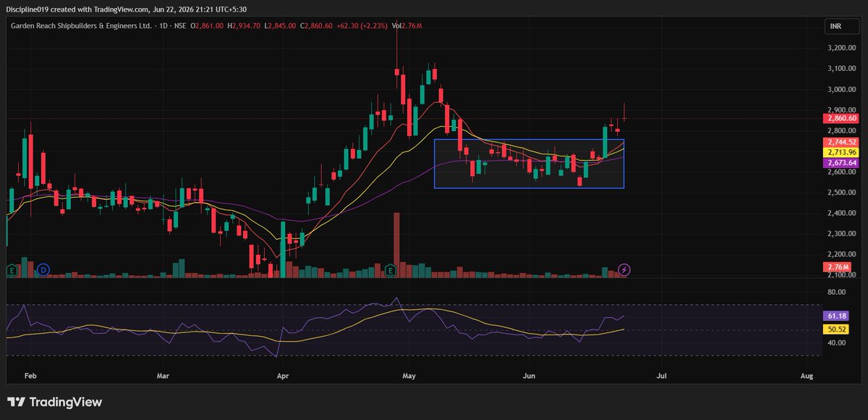This screenshot has width=868, height=420.
Task: Click the tallest red volume bar near May
Action: click(x=396, y=245)
